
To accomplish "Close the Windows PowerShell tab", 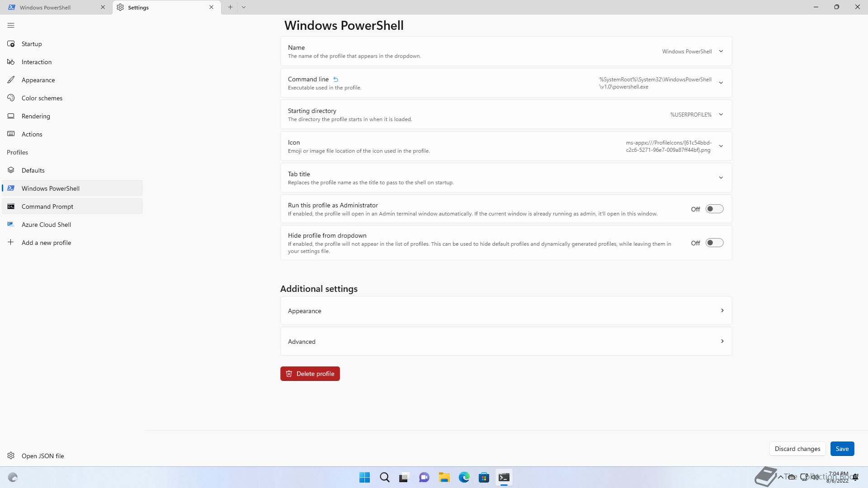I will pyautogui.click(x=103, y=7).
